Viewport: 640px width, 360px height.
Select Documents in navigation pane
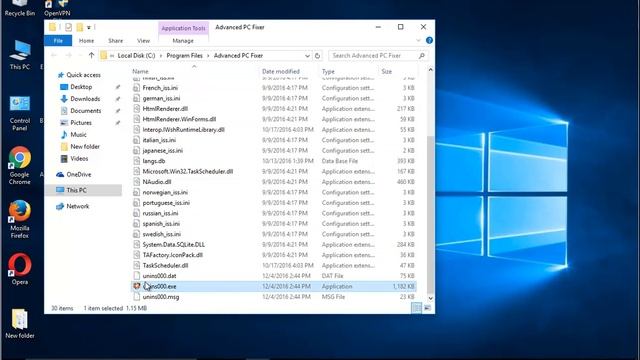point(85,111)
